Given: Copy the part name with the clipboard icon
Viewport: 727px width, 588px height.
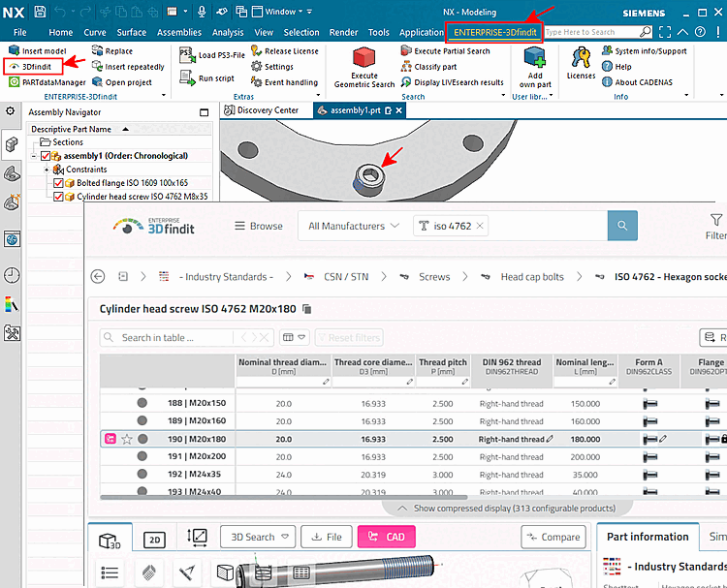Looking at the screenshot, I should pyautogui.click(x=306, y=309).
